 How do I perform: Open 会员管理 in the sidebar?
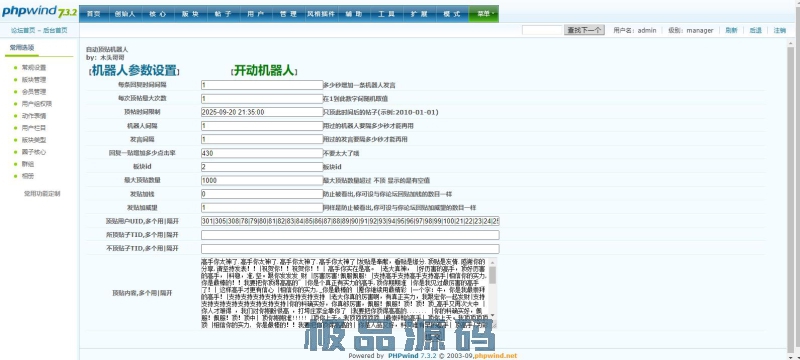34,92
